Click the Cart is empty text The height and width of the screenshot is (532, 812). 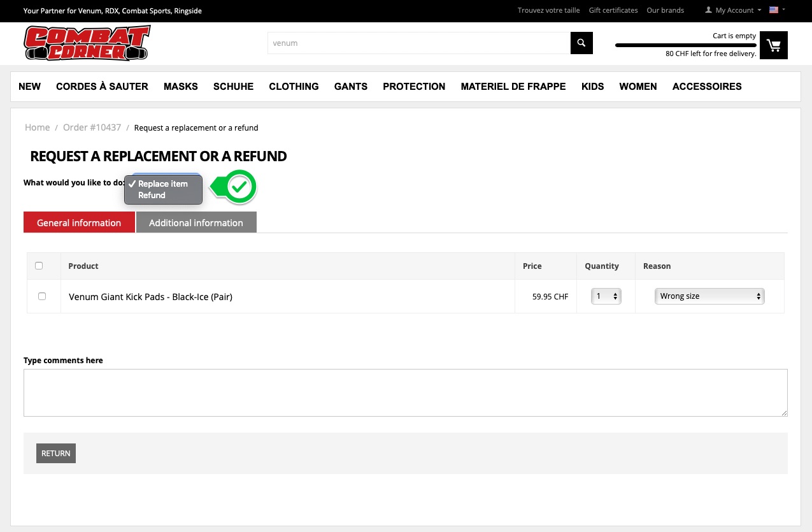pyautogui.click(x=734, y=36)
